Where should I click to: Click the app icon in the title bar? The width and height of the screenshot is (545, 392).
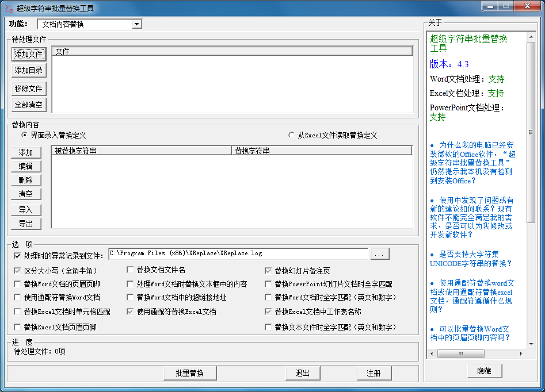(x=9, y=8)
